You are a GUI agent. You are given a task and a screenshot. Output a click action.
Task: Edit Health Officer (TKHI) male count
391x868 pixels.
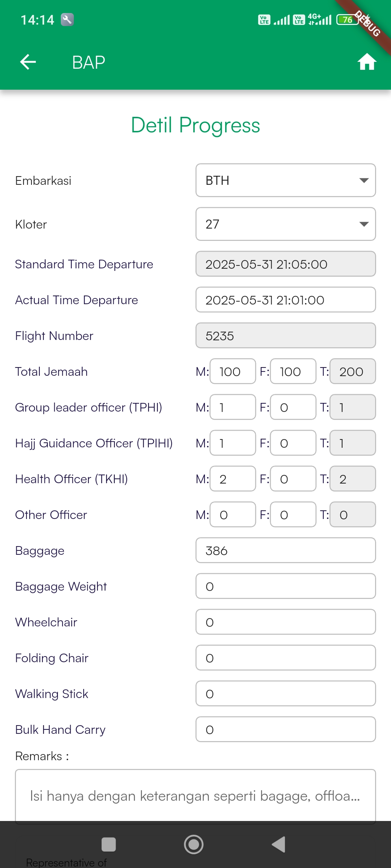[232, 479]
